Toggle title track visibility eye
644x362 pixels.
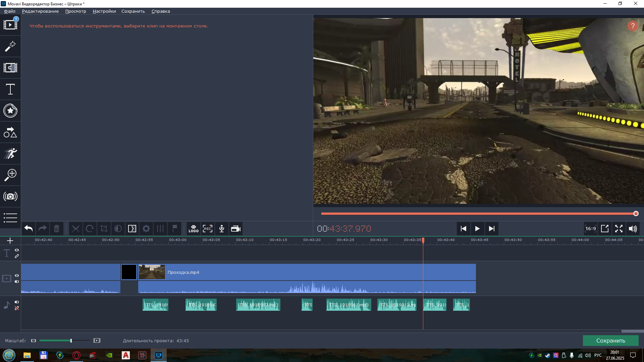[17, 250]
